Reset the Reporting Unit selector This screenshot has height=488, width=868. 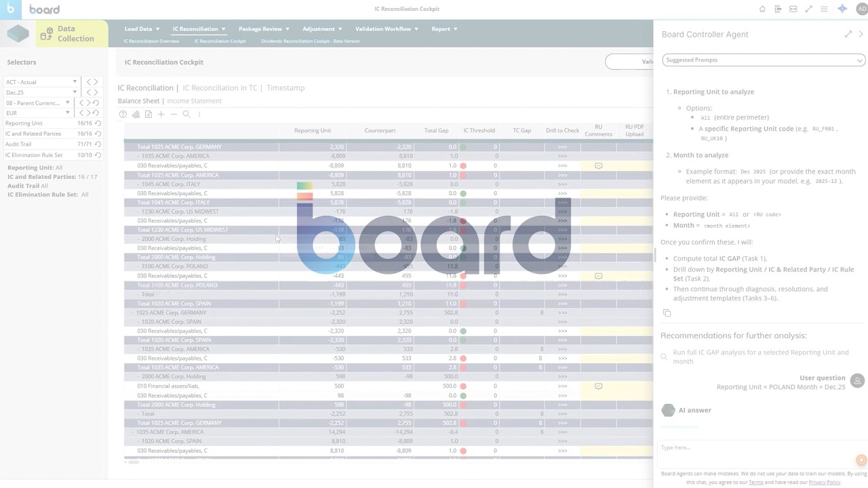coord(98,123)
